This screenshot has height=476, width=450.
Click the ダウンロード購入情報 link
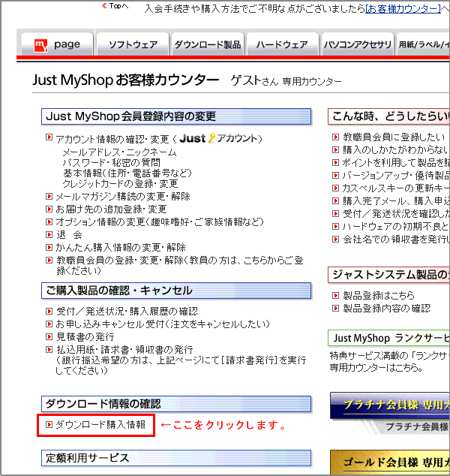[100, 426]
